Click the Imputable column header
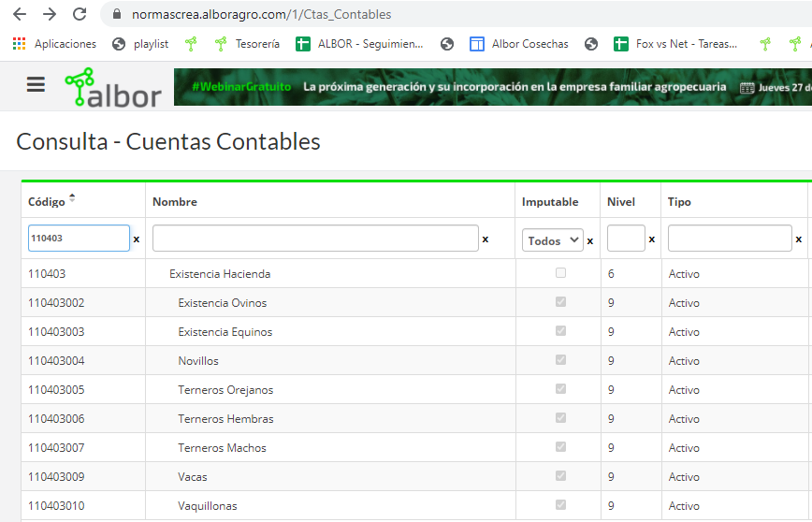Image resolution: width=812 pixels, height=522 pixels. [x=550, y=201]
